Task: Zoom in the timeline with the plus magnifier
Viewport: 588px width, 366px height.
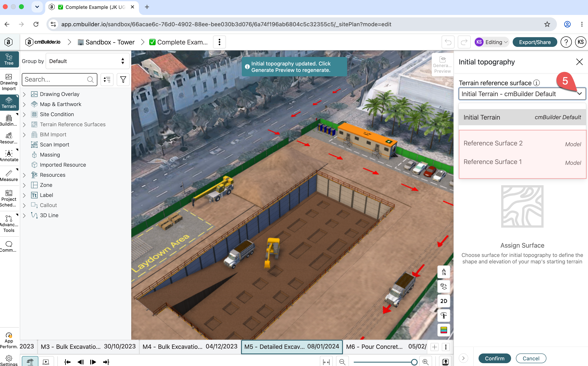Action: point(425,362)
